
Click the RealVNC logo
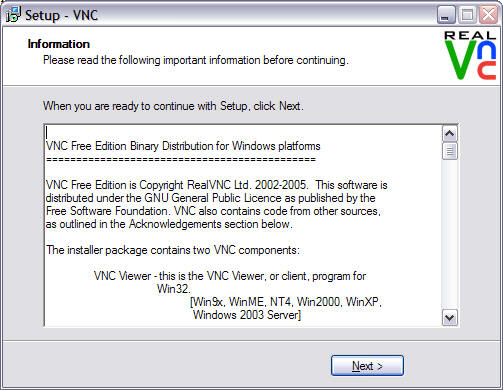click(470, 55)
